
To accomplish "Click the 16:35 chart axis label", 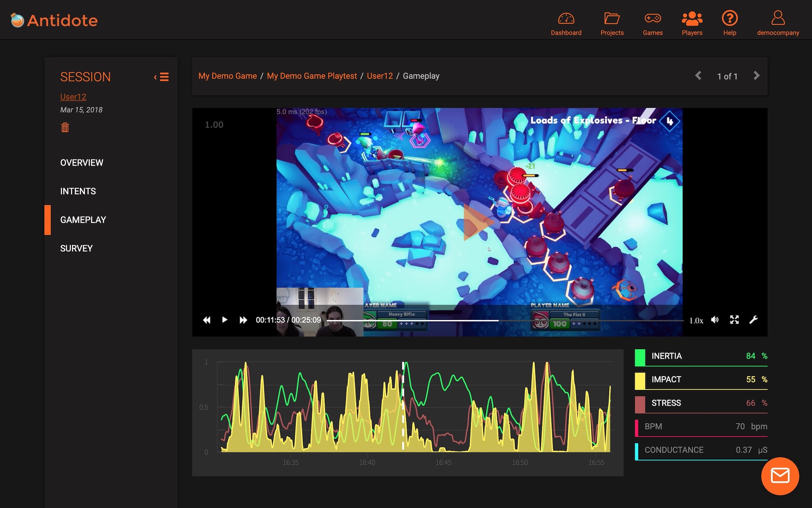I will [291, 463].
